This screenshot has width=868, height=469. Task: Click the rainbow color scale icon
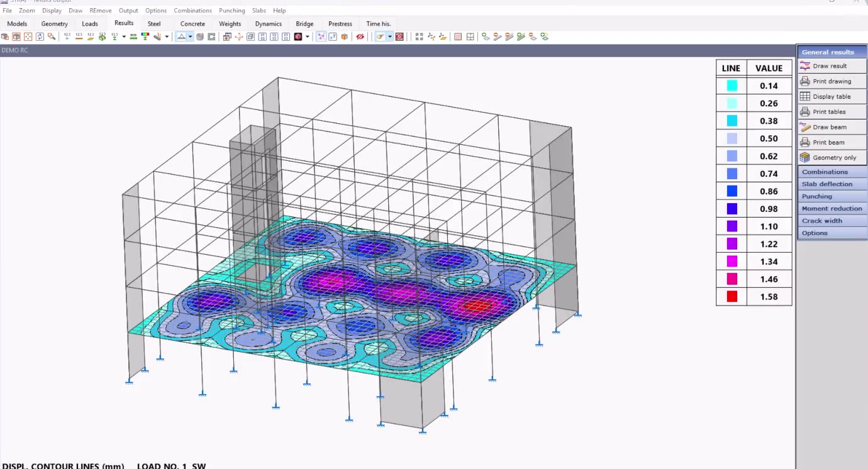[145, 36]
